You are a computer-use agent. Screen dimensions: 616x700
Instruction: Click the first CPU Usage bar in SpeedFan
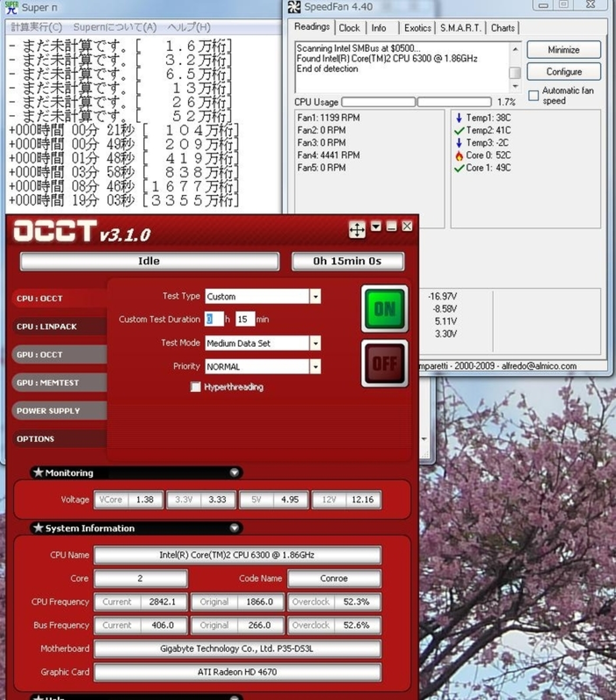378,102
